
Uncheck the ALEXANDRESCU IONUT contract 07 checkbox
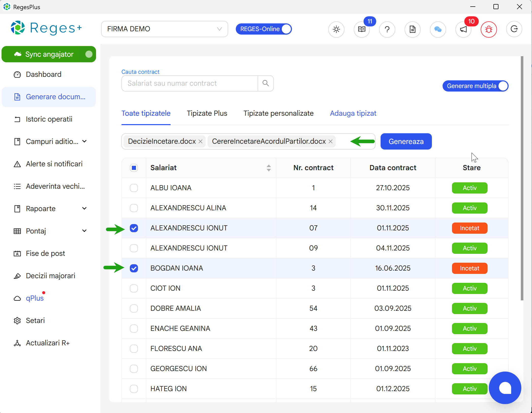(x=134, y=228)
